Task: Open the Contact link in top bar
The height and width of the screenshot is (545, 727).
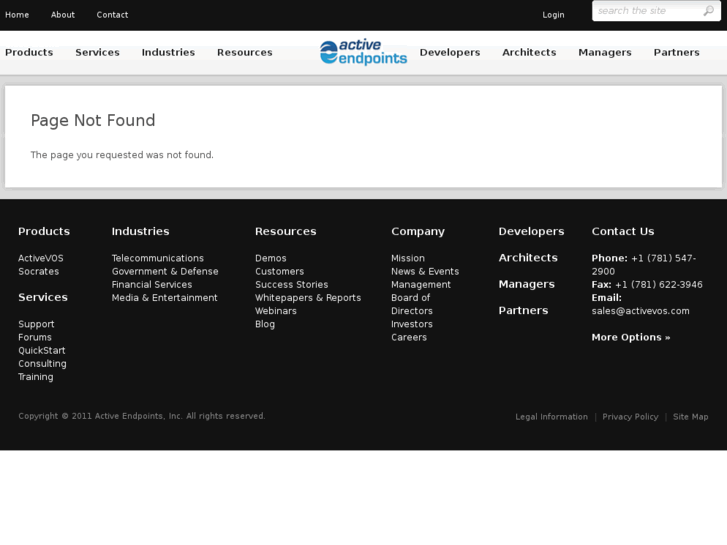Action: click(112, 15)
